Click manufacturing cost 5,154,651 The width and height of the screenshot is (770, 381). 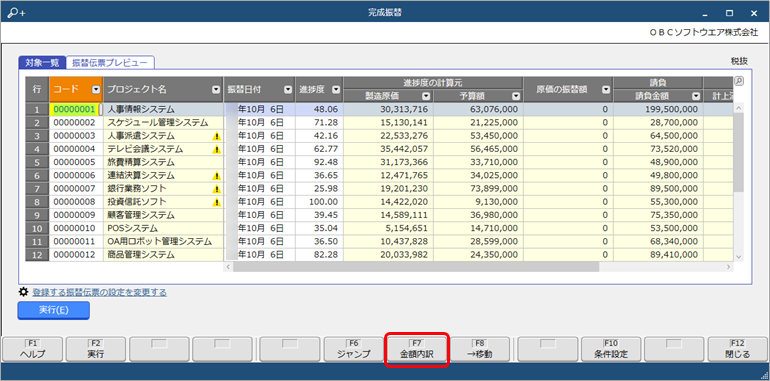406,228
